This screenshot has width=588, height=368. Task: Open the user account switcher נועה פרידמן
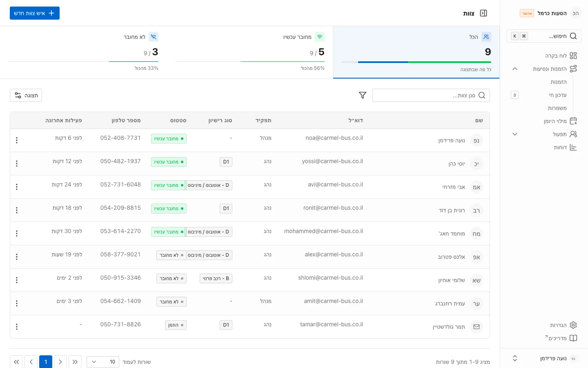(x=544, y=358)
